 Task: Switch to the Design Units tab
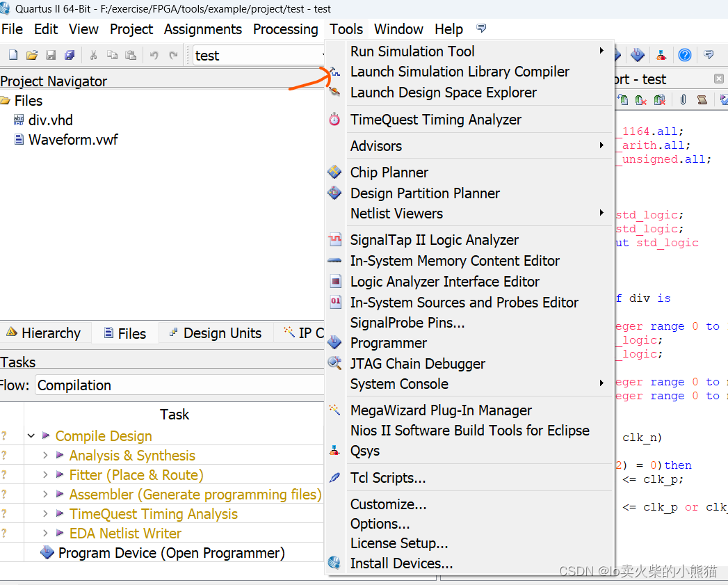tap(216, 333)
